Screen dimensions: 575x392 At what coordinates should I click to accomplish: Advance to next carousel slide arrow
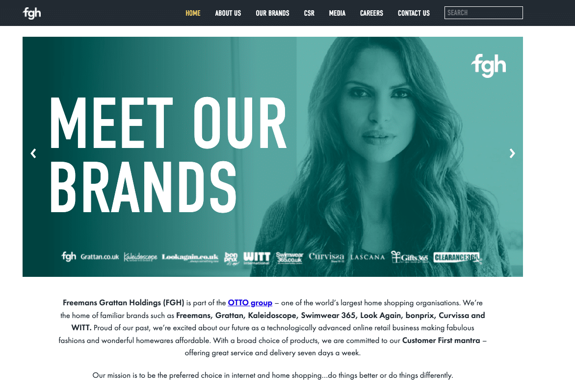(x=512, y=153)
